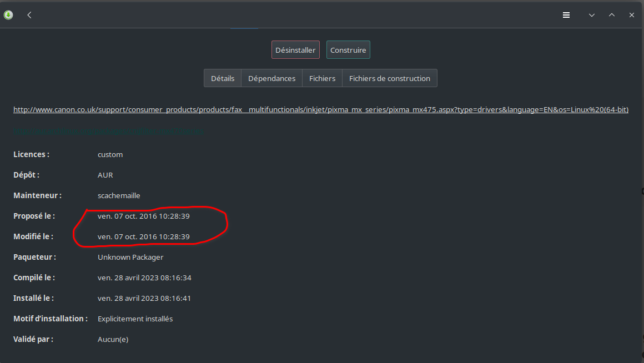This screenshot has height=363, width=644.
Task: Click Compilé le date 08:16:34
Action: pyautogui.click(x=144, y=278)
